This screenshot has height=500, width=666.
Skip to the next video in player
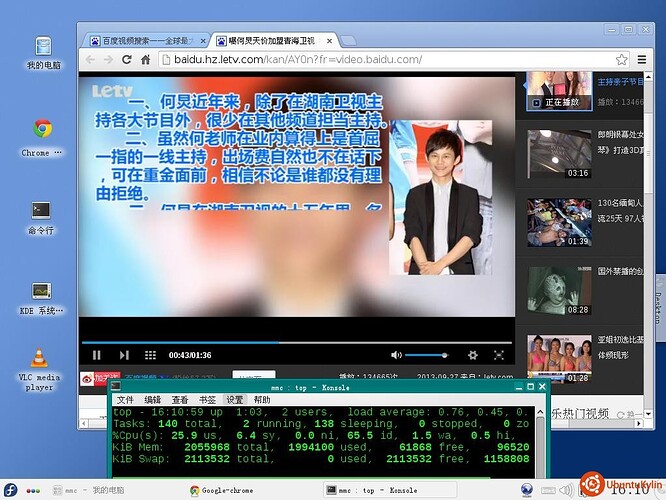coord(124,355)
